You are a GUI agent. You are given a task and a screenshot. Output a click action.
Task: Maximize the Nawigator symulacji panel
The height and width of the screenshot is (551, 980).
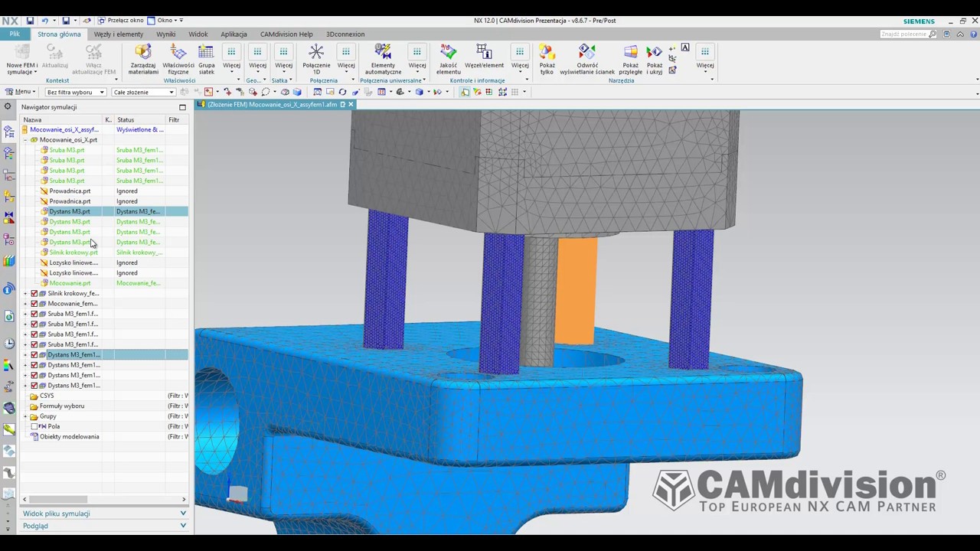(x=182, y=107)
